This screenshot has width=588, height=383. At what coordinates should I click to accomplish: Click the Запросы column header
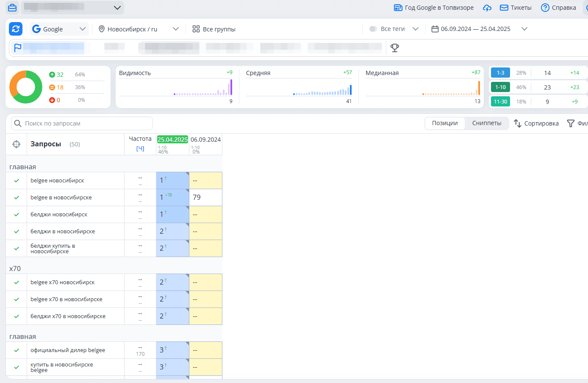(x=46, y=144)
